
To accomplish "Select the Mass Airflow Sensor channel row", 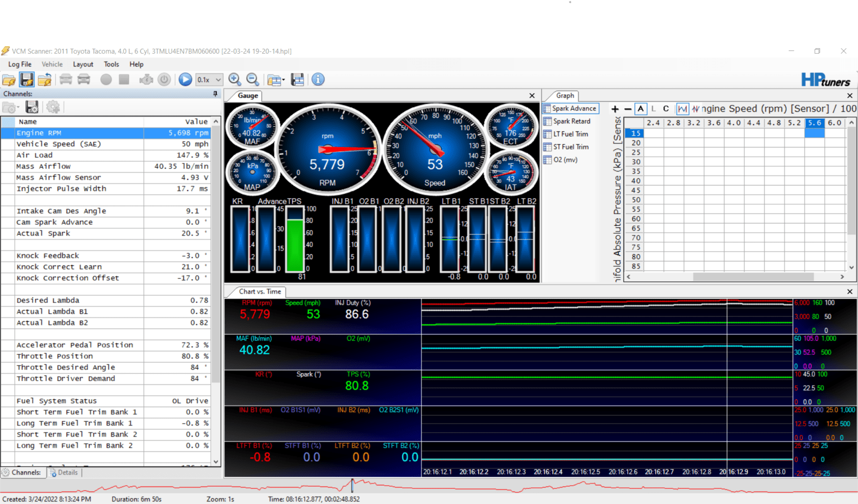I will pyautogui.click(x=106, y=177).
